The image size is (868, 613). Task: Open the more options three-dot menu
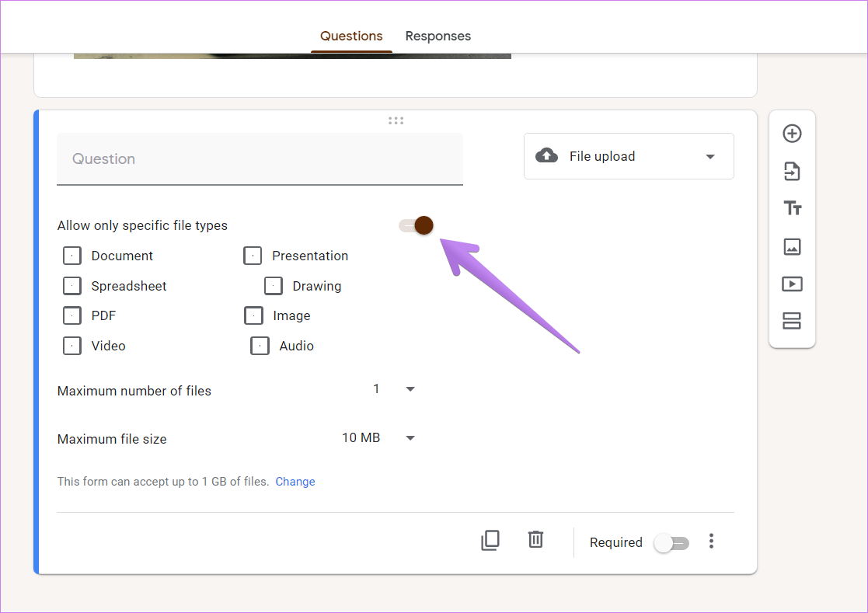point(711,542)
